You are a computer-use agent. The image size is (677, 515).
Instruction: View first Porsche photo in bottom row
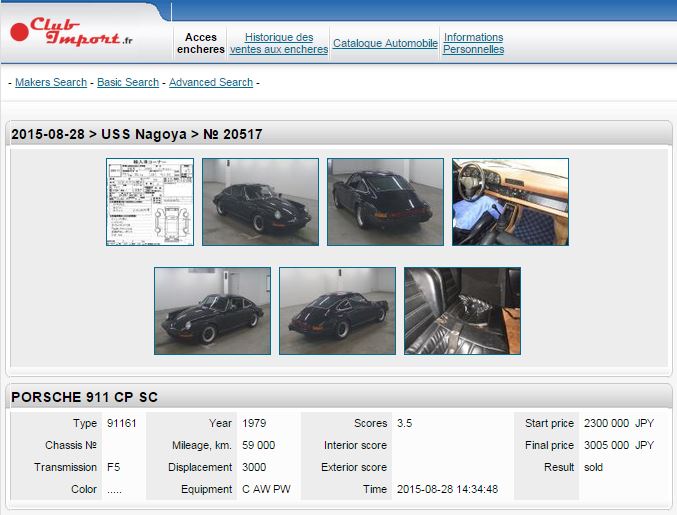point(212,311)
